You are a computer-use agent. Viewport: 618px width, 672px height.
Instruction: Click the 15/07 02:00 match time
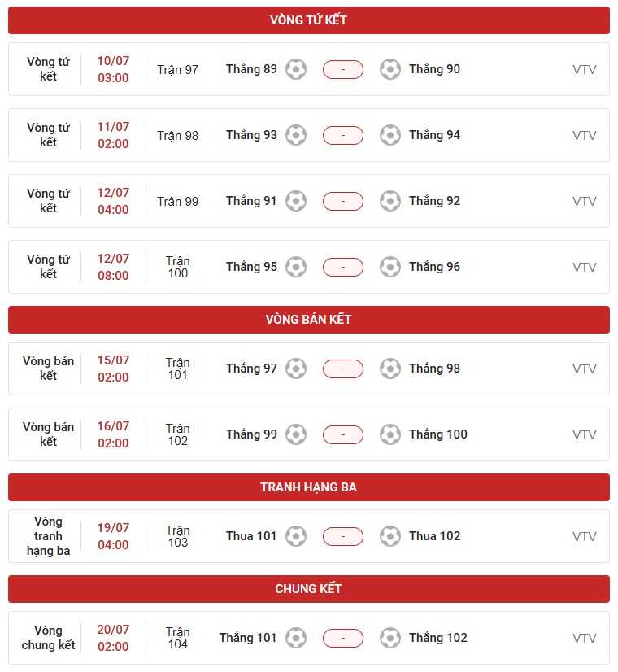tap(113, 369)
